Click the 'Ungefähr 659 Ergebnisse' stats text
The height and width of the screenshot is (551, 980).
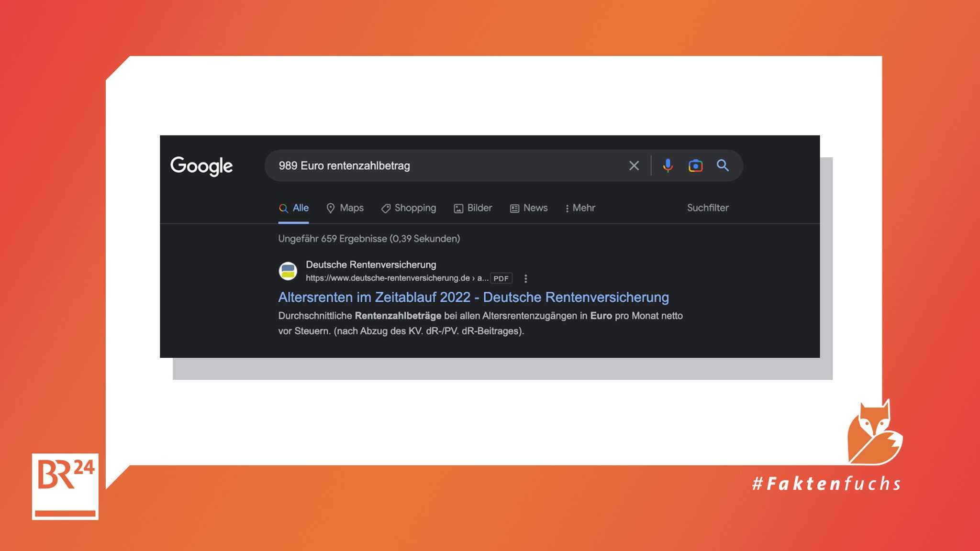369,239
